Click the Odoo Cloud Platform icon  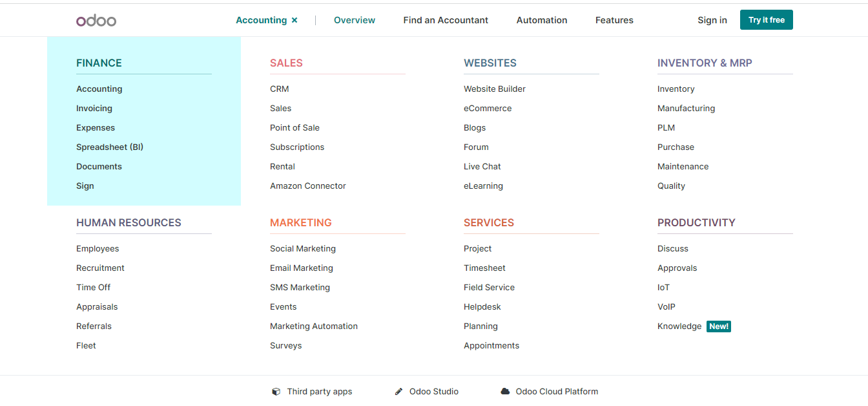(x=504, y=391)
